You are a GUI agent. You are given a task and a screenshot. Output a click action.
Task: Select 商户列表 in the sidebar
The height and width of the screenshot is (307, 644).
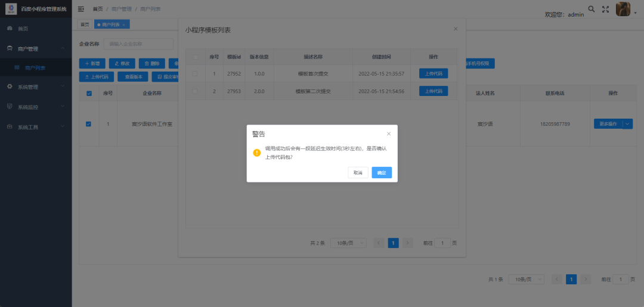(36, 68)
